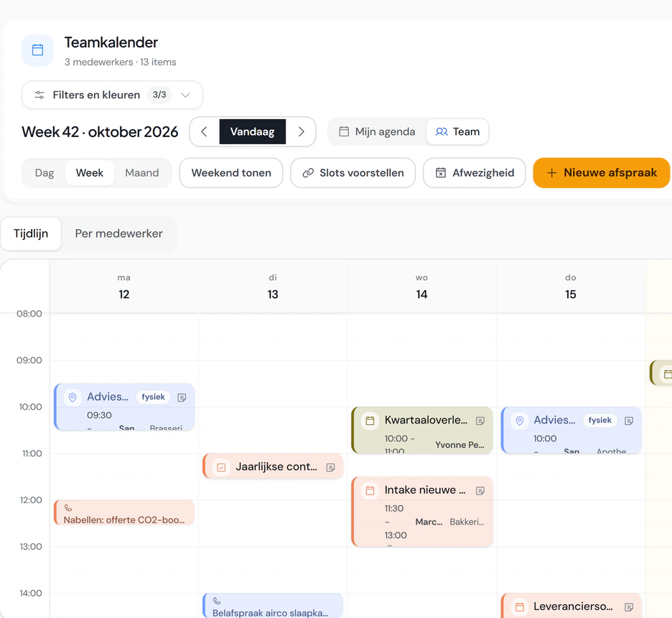Open the Leverancierso... appointment
Screen dimensions: 672x618
(571, 606)
